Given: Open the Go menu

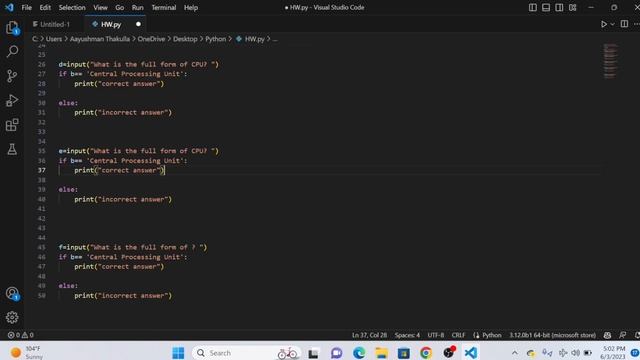Looking at the screenshot, I should [119, 7].
